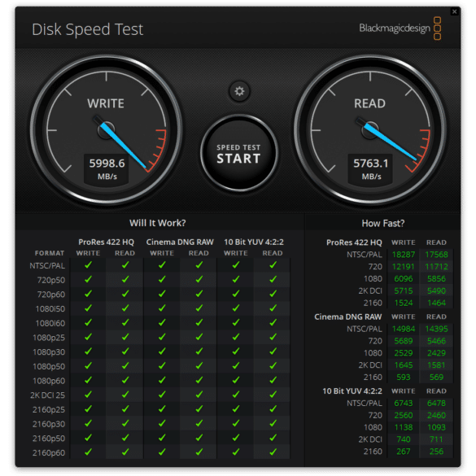Click Cinema DNG RAW write checkmark for 1080p60
476x476 pixels.
click(x=162, y=380)
